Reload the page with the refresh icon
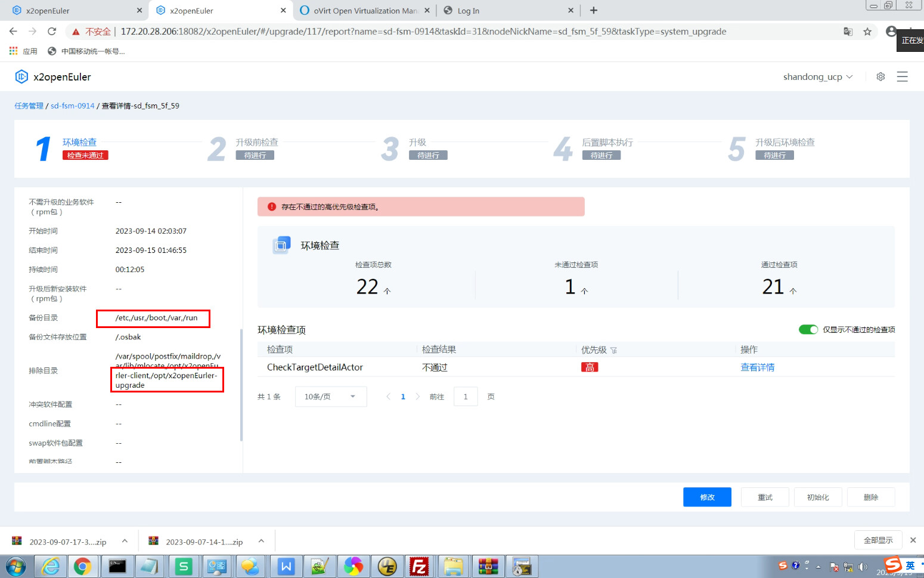Viewport: 924px width, 578px height. 52,32
